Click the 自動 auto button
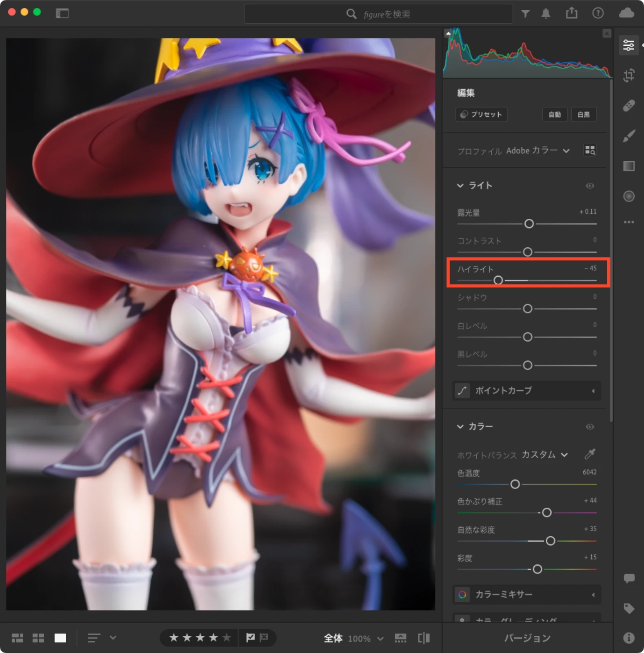 554,115
